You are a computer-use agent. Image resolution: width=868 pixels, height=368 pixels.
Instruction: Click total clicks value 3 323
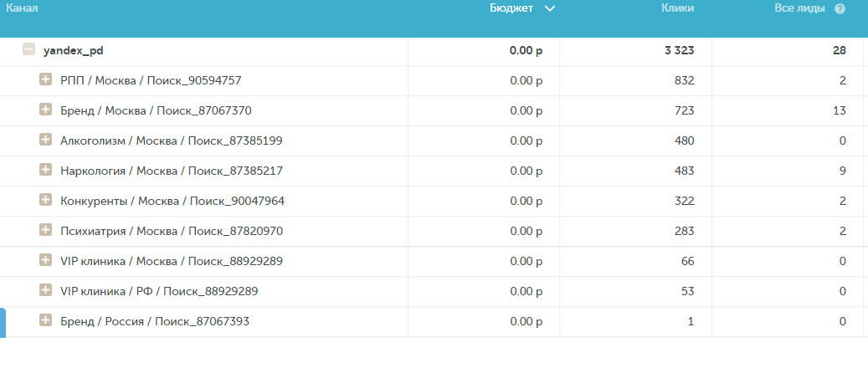tap(679, 51)
